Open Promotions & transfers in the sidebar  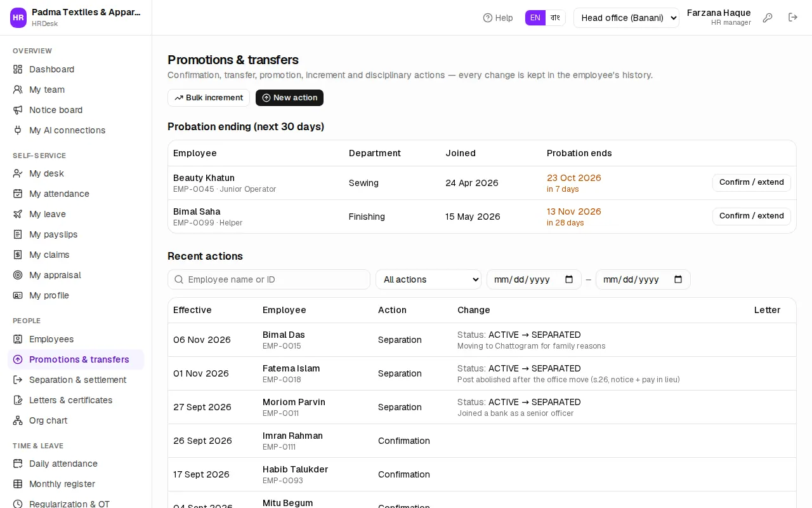tap(76, 359)
